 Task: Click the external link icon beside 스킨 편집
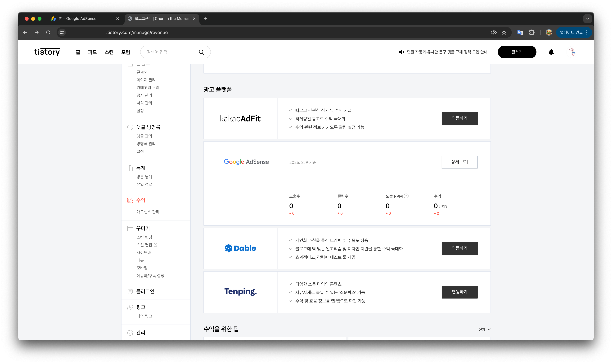click(x=155, y=245)
